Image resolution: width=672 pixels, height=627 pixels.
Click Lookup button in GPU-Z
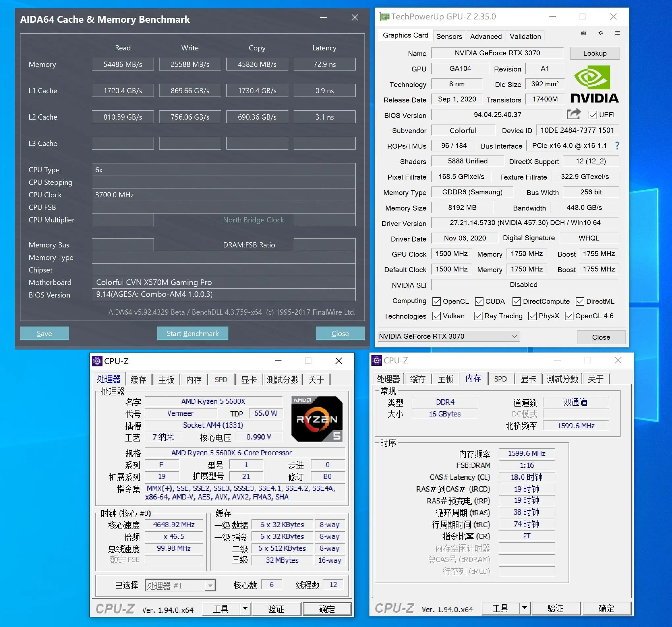pos(595,53)
